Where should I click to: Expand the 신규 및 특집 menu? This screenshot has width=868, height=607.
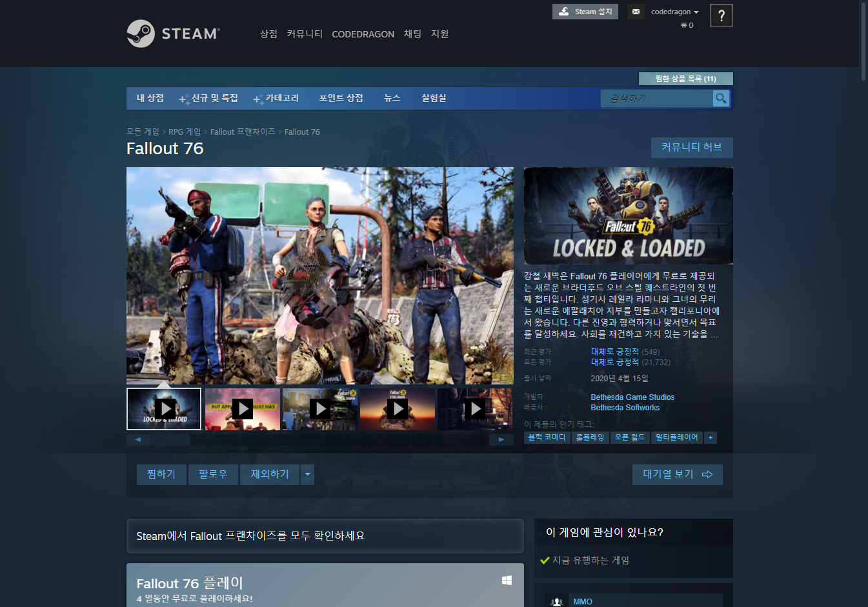(208, 98)
